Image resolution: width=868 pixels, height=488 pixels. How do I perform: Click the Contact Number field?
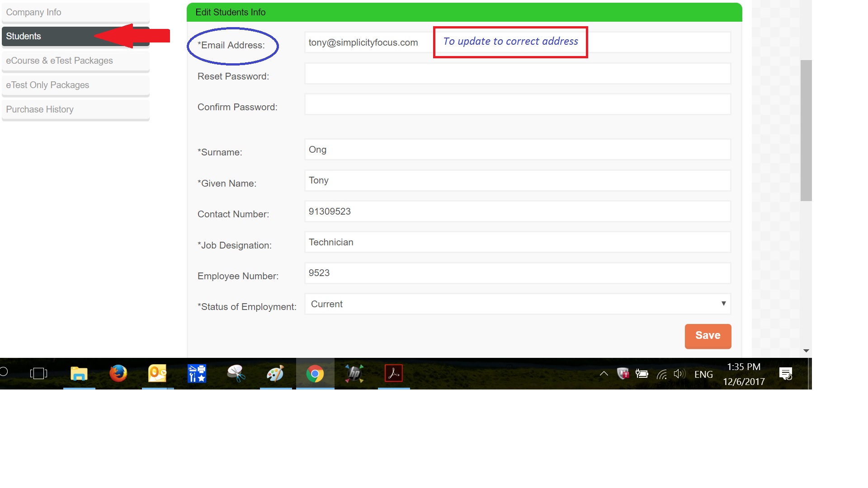[x=518, y=211]
